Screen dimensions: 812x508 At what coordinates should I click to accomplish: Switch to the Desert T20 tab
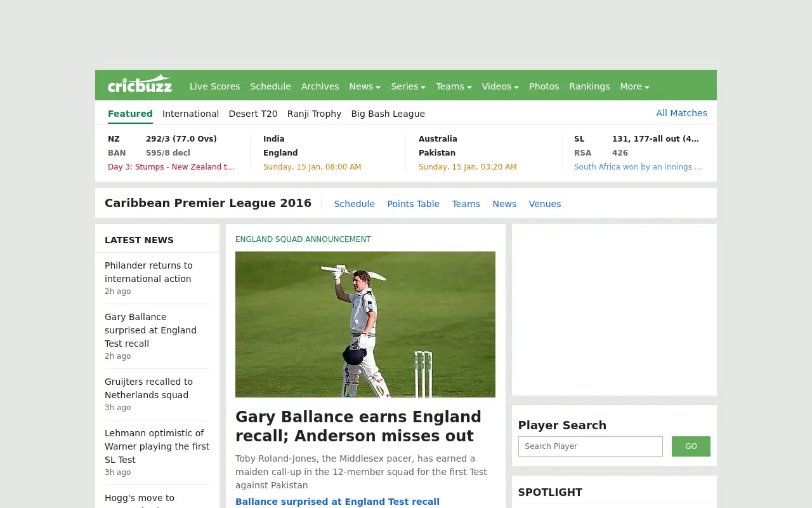253,114
